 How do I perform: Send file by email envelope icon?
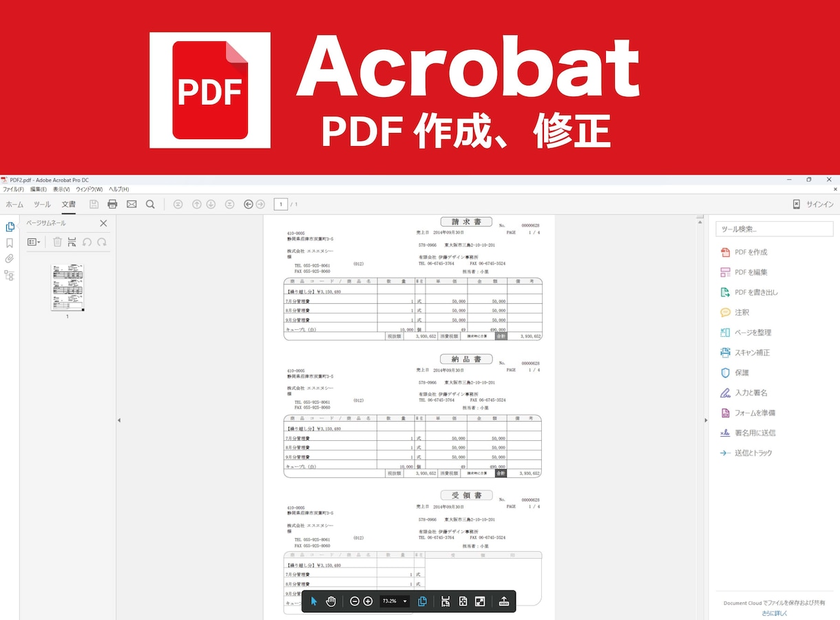(132, 204)
